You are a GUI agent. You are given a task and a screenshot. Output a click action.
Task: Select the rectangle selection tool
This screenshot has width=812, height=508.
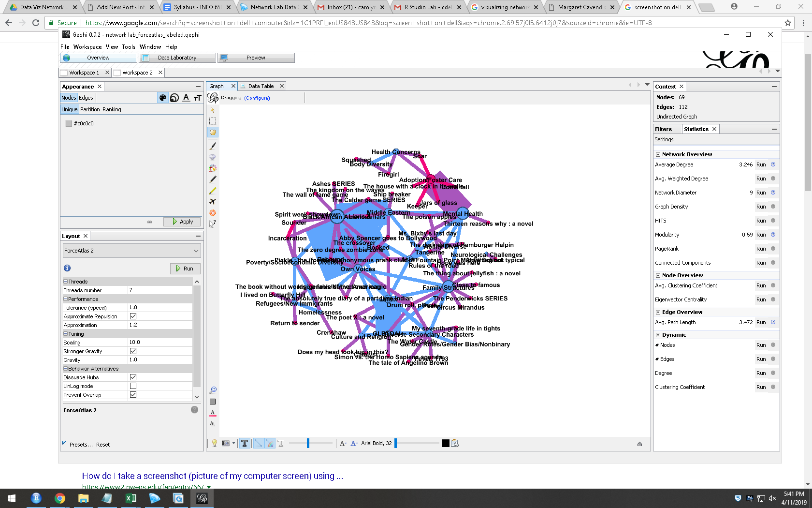pyautogui.click(x=213, y=121)
